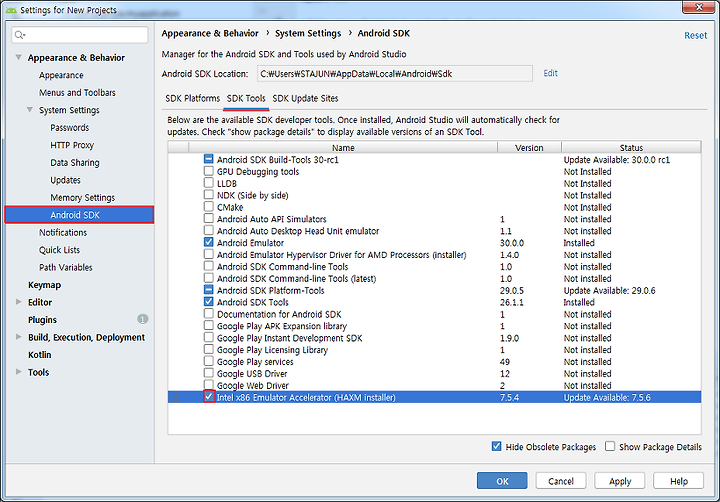The image size is (720, 502).
Task: Check the CMake checkbox
Action: pyautogui.click(x=208, y=207)
